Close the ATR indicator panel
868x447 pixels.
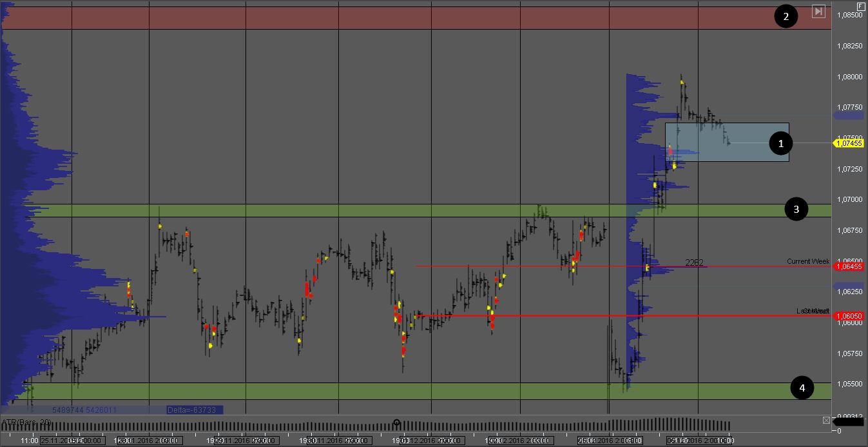827,421
